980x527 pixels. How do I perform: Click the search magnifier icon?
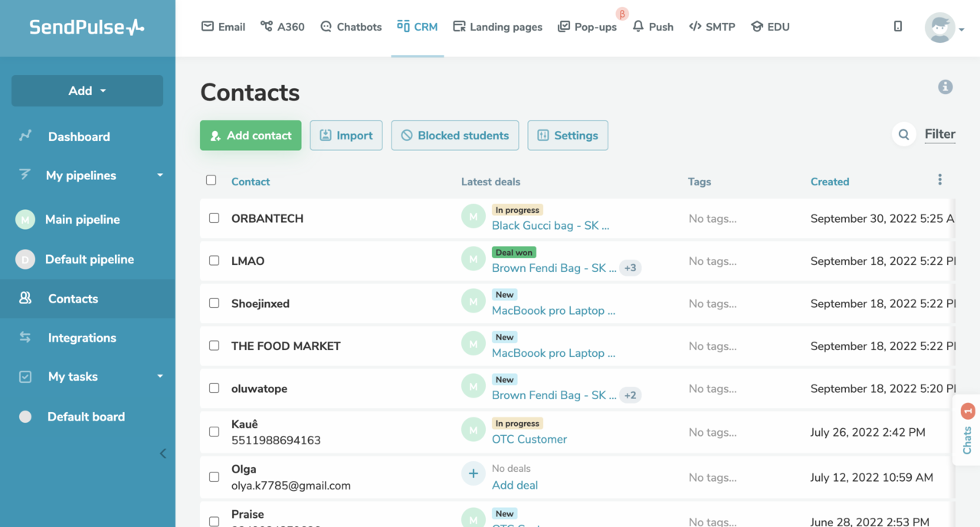tap(903, 135)
